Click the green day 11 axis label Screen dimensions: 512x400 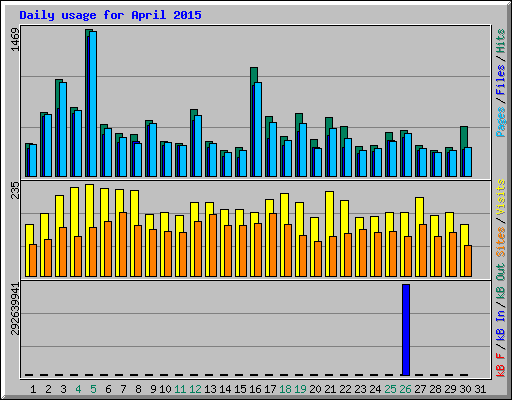180,389
